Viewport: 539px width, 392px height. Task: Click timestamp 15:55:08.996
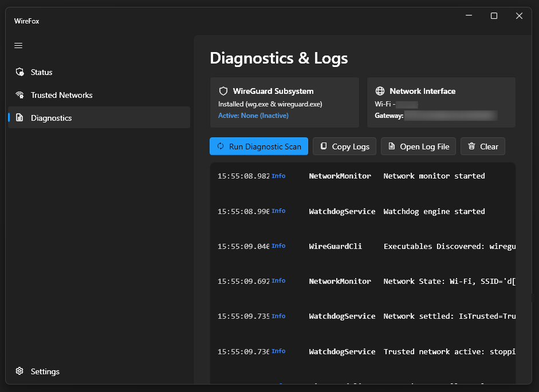coord(243,212)
